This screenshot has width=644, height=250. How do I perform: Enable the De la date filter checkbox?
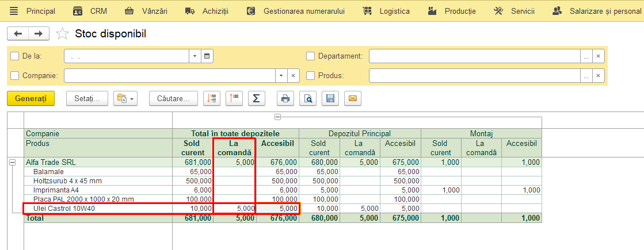tap(15, 56)
